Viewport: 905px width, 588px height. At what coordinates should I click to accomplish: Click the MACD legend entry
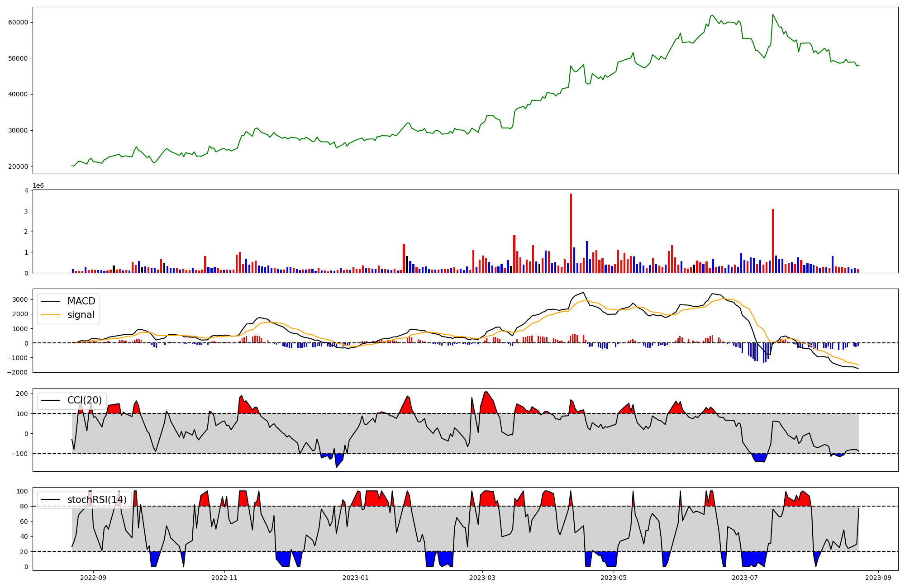(x=81, y=301)
